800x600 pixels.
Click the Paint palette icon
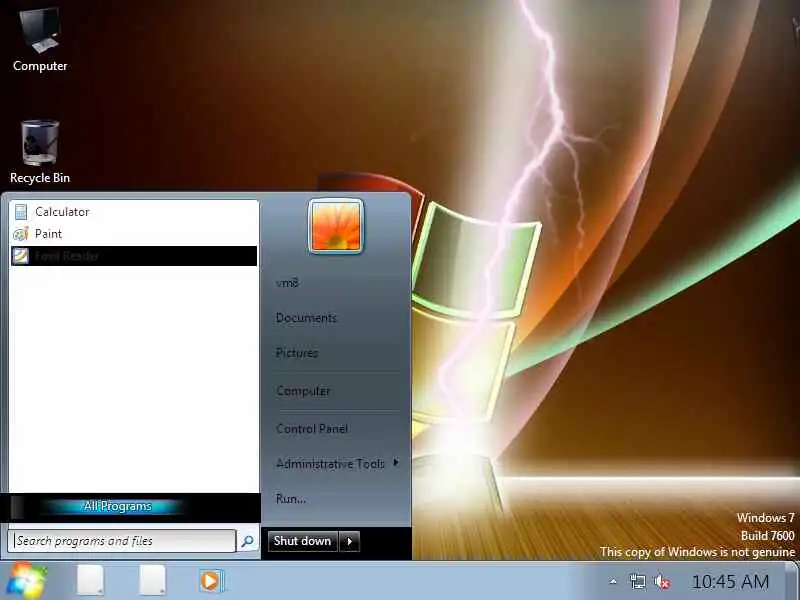pos(21,234)
